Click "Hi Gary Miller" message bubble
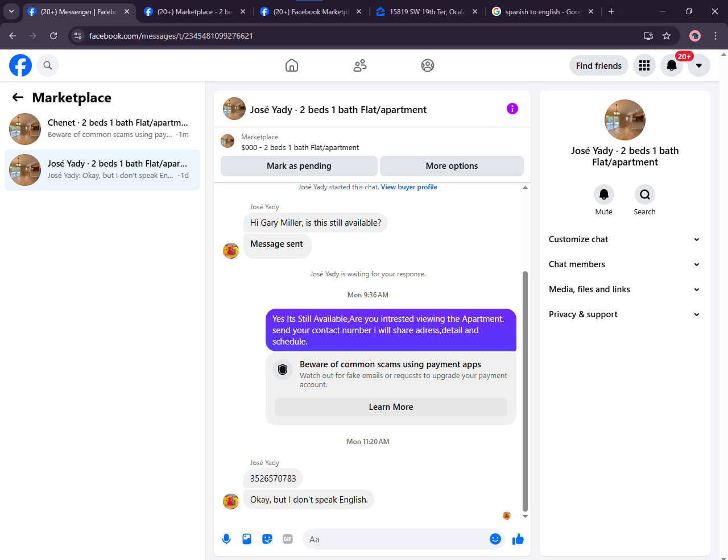The image size is (728, 560). tap(316, 223)
